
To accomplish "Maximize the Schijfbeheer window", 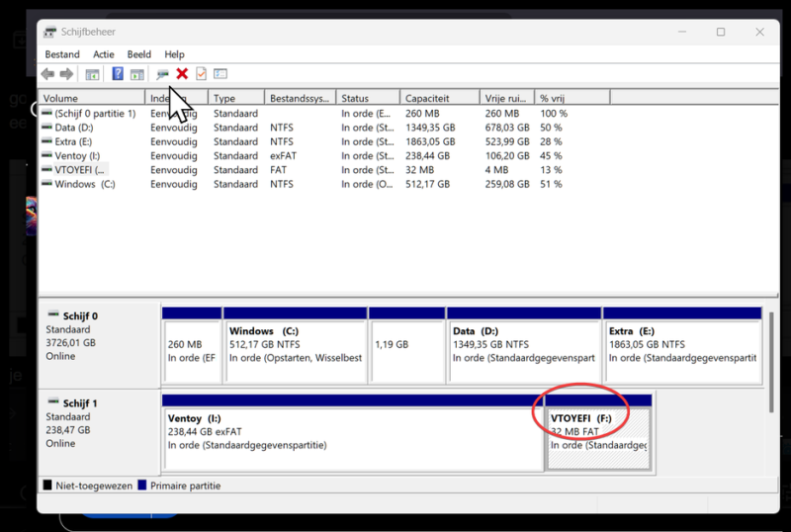I will (721, 32).
